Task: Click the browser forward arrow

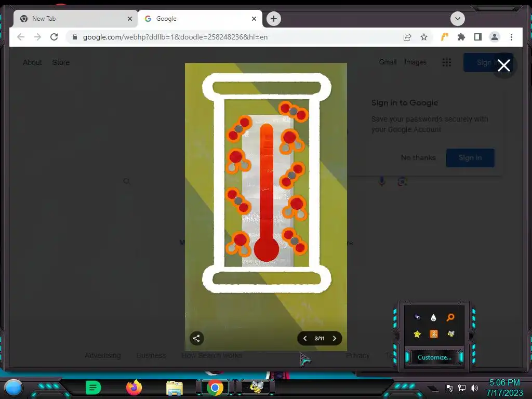Action: click(37, 37)
